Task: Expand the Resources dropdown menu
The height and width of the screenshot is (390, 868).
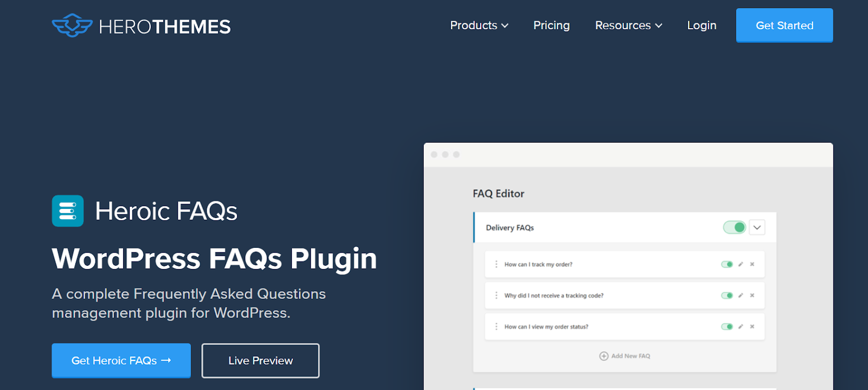Action: pyautogui.click(x=629, y=25)
